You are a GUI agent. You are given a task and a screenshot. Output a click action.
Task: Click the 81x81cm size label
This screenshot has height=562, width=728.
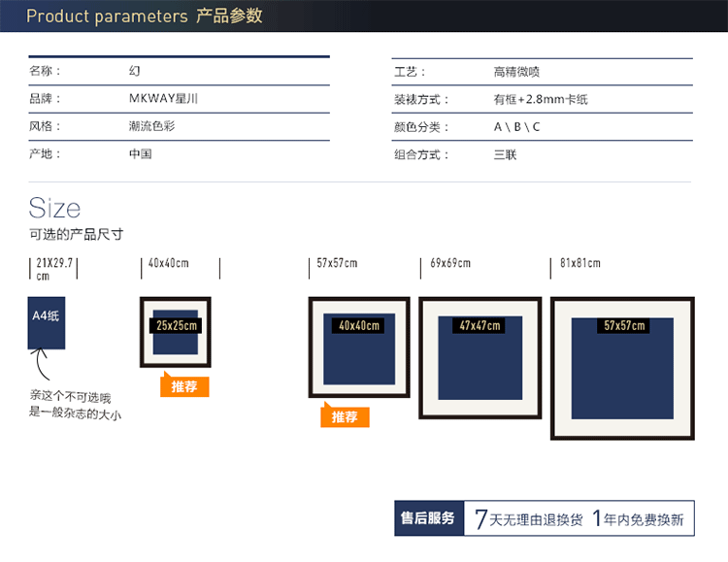(580, 263)
